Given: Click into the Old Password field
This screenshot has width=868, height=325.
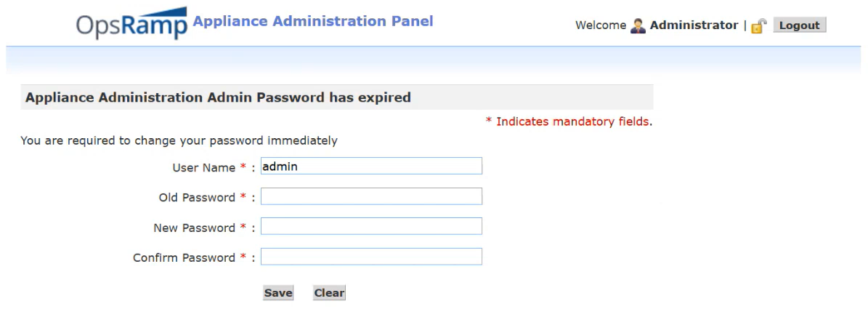Looking at the screenshot, I should pos(371,196).
